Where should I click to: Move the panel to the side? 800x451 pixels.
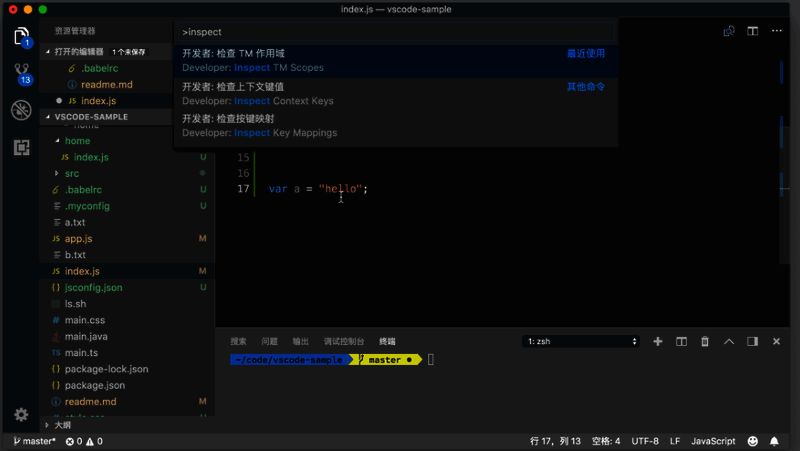(x=752, y=341)
